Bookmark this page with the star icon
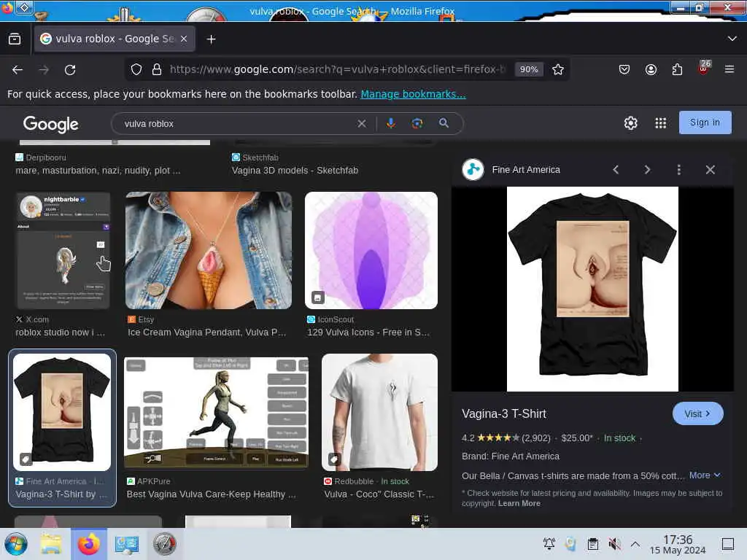 [x=558, y=69]
